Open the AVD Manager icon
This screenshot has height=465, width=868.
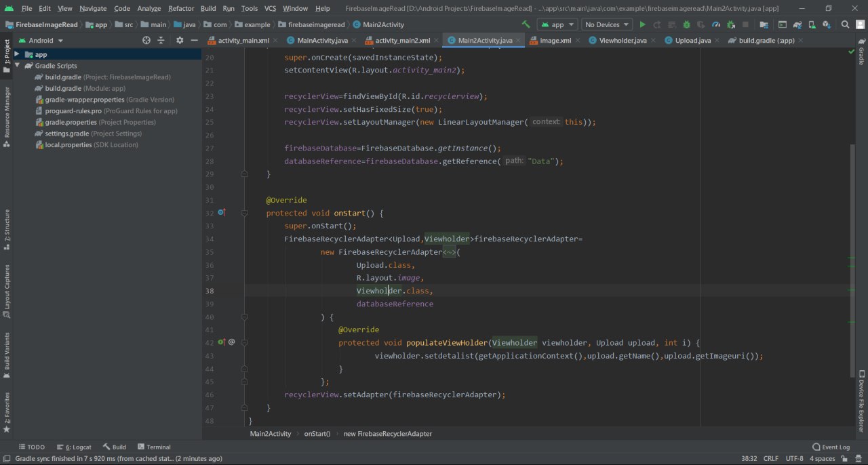tap(812, 24)
